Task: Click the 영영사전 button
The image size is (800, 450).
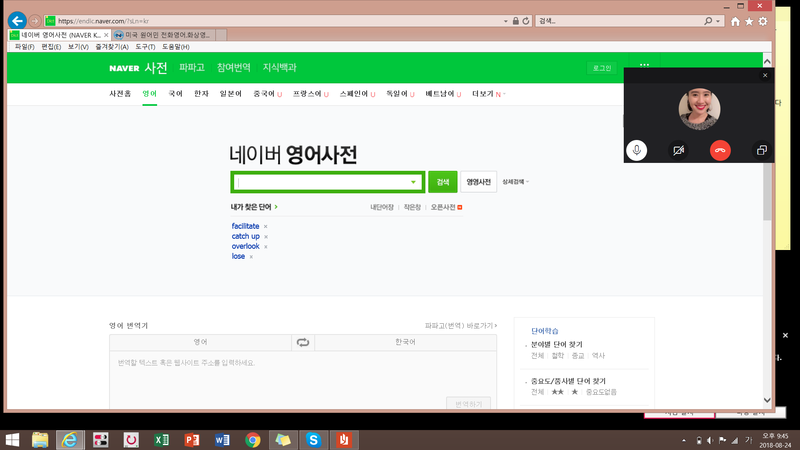Action: [479, 182]
